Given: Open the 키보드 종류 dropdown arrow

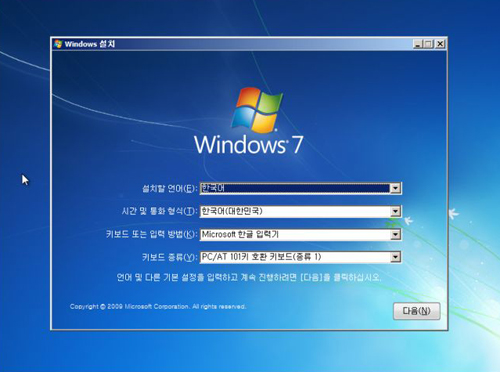Looking at the screenshot, I should click(x=395, y=257).
